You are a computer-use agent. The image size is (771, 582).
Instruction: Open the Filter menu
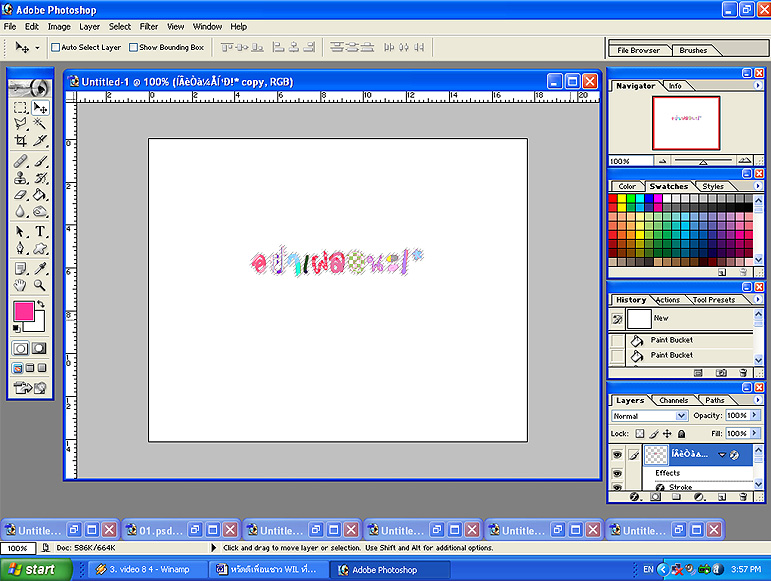[149, 27]
